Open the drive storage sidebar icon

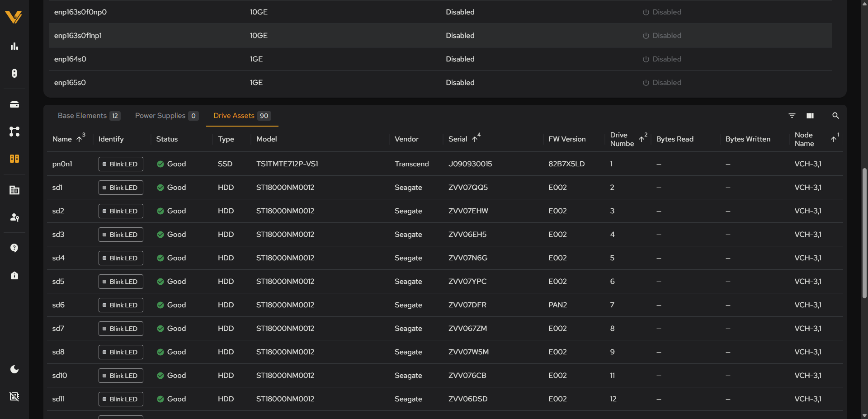[14, 104]
